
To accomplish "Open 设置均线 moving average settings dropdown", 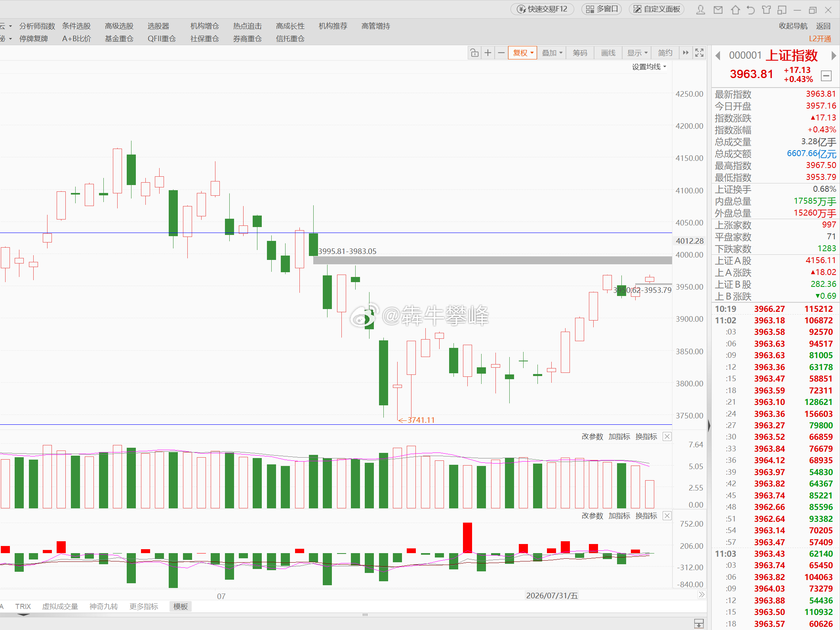I will coord(649,67).
